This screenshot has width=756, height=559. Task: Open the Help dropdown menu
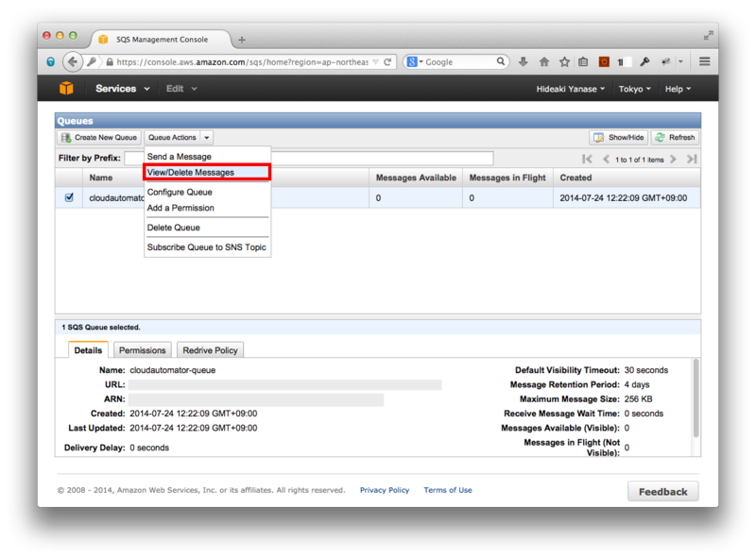[x=678, y=89]
